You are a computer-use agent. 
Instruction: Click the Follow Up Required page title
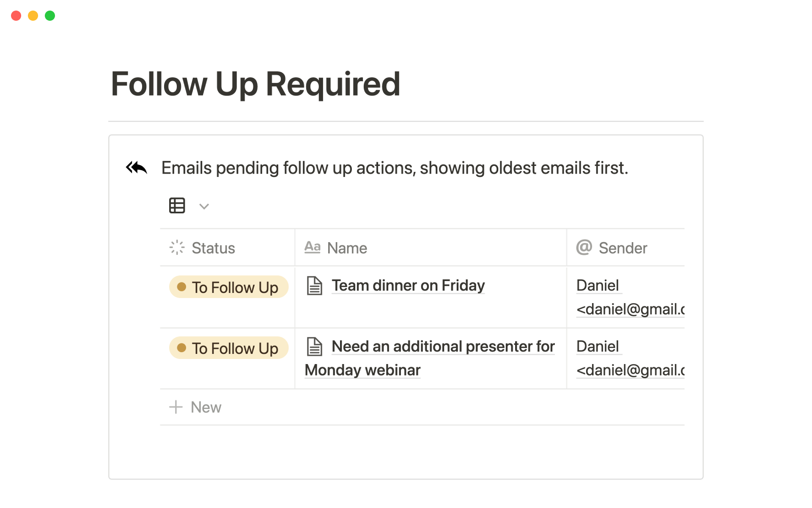255,84
